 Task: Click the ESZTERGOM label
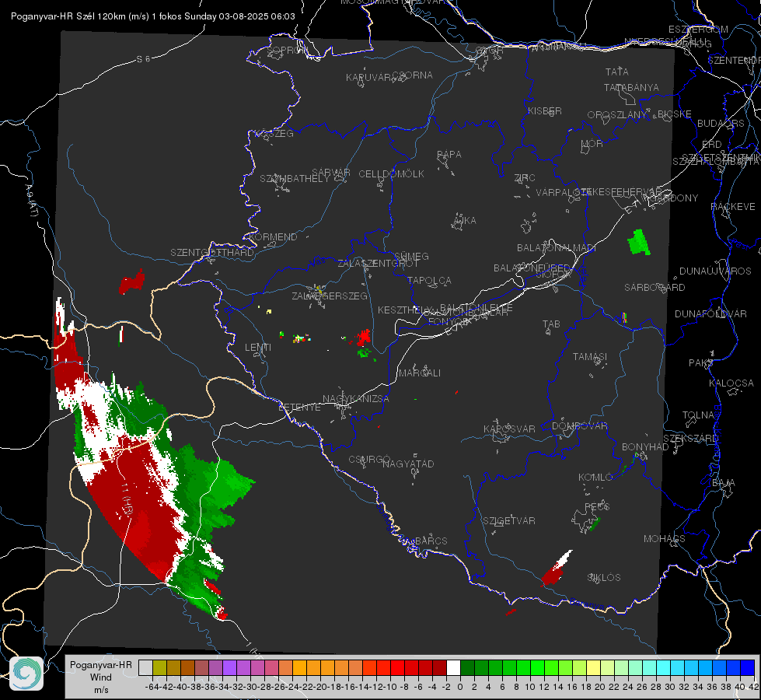pyautogui.click(x=698, y=29)
